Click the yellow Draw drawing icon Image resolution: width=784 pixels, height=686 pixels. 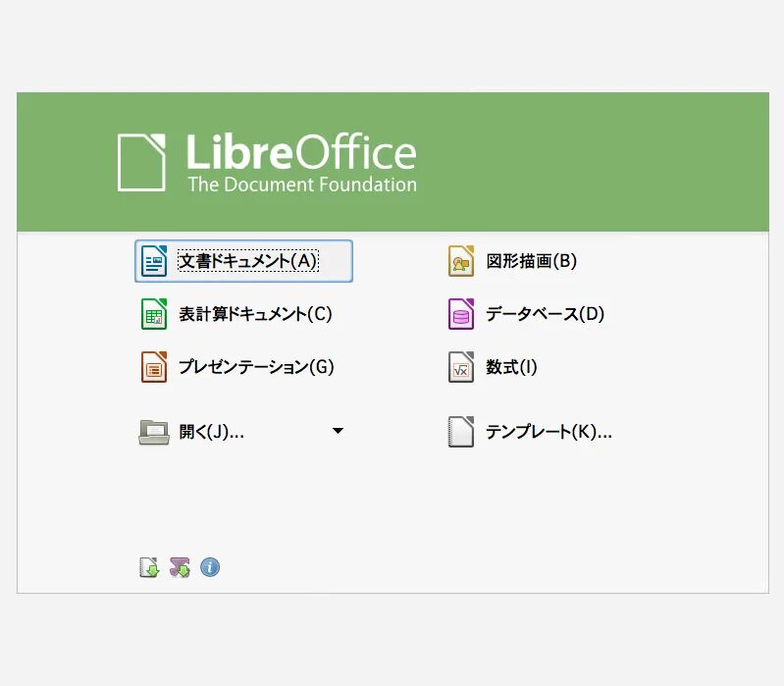pyautogui.click(x=461, y=261)
